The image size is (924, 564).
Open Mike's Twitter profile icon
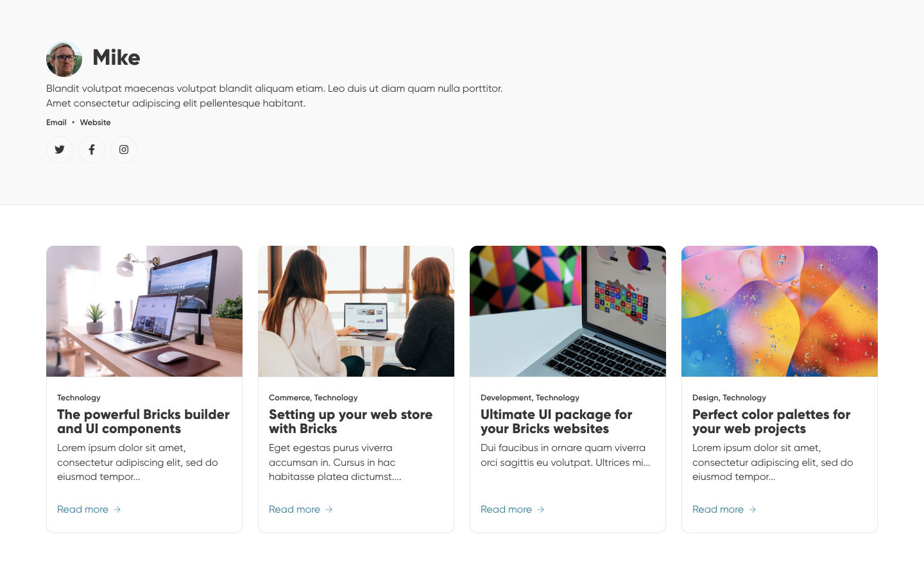point(60,150)
